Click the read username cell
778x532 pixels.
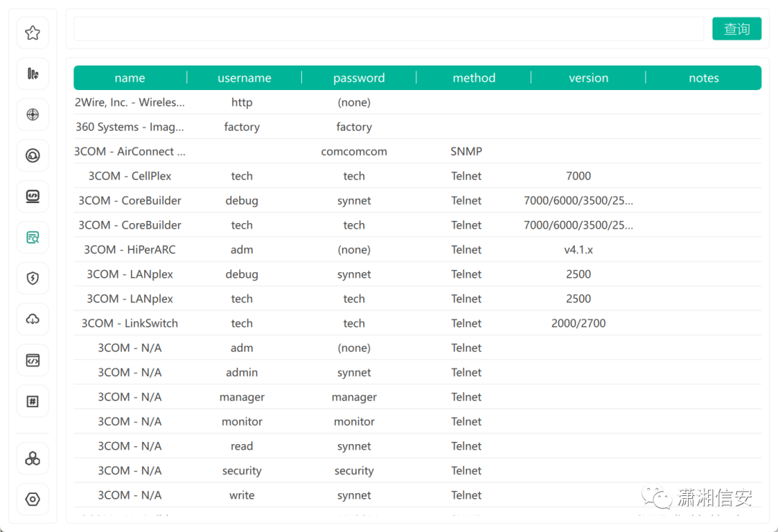[241, 446]
